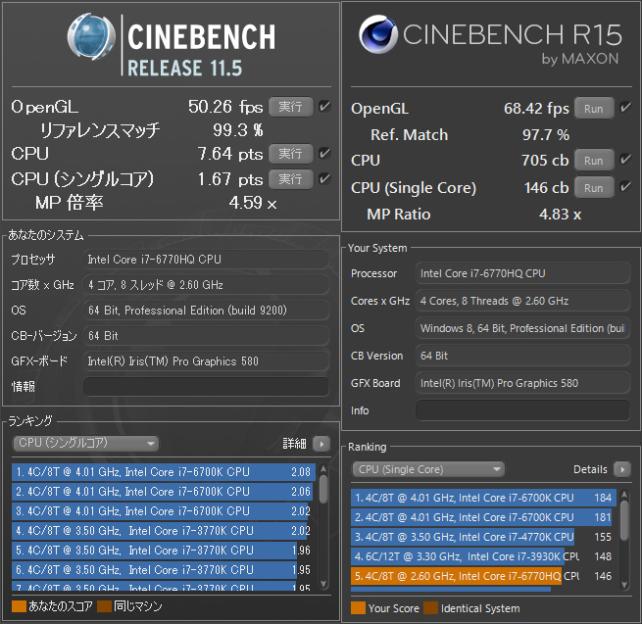Viewport: 642px width, 624px height.
Task: Toggle CPU シングルコア checkbox in Cinebench 11.5
Action: (x=325, y=179)
